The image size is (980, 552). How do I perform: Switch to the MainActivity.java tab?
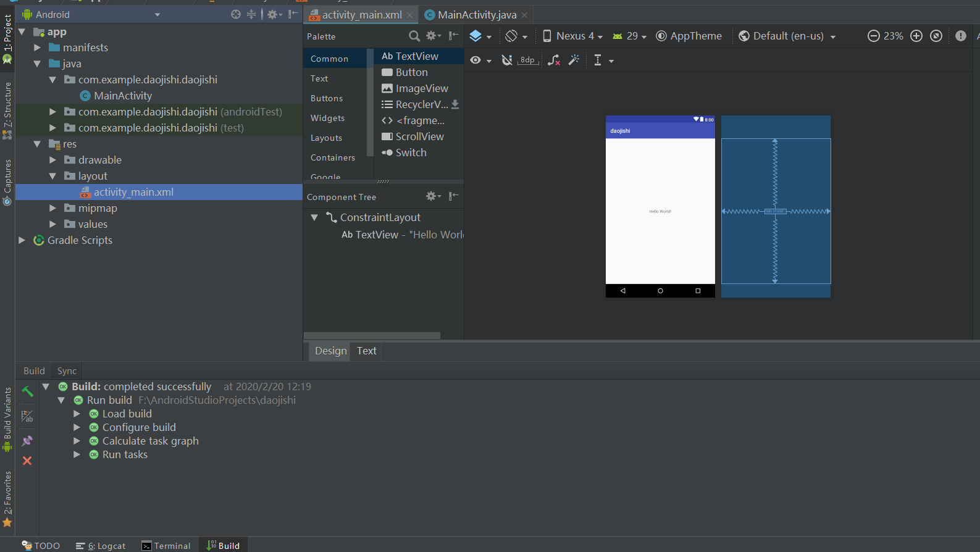[x=477, y=15]
